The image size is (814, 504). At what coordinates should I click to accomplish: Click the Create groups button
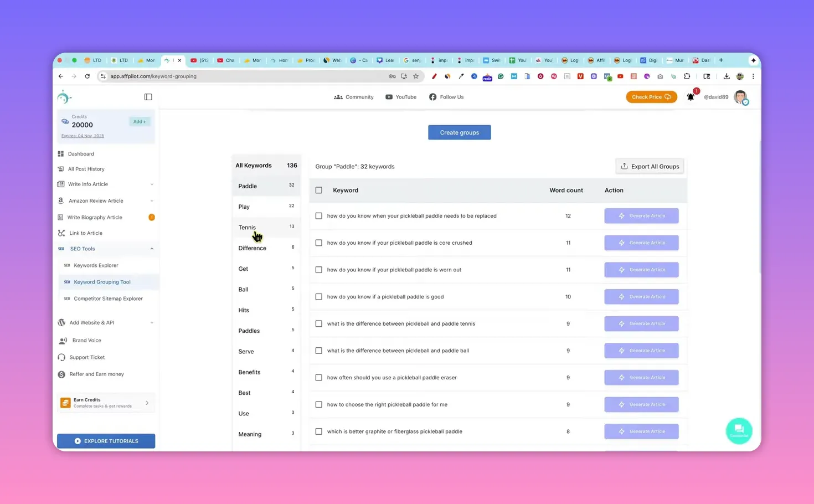point(459,132)
